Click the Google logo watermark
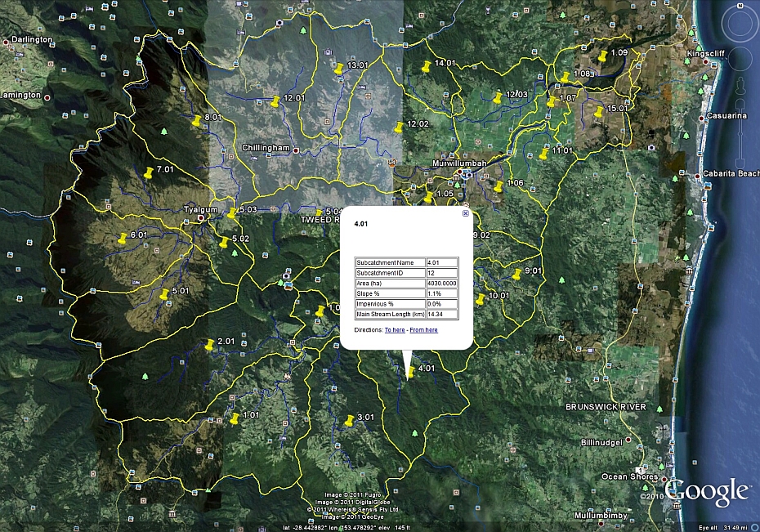This screenshot has height=532, width=760. point(708,491)
